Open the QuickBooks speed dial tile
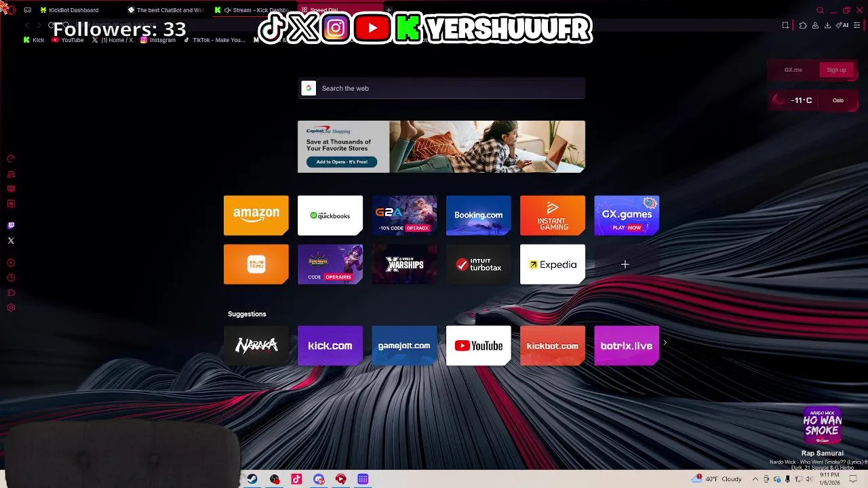The width and height of the screenshot is (868, 488). coord(330,216)
